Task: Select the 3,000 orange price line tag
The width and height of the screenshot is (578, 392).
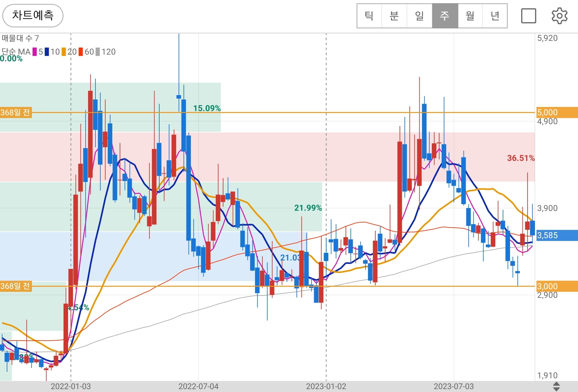Action: [x=557, y=286]
